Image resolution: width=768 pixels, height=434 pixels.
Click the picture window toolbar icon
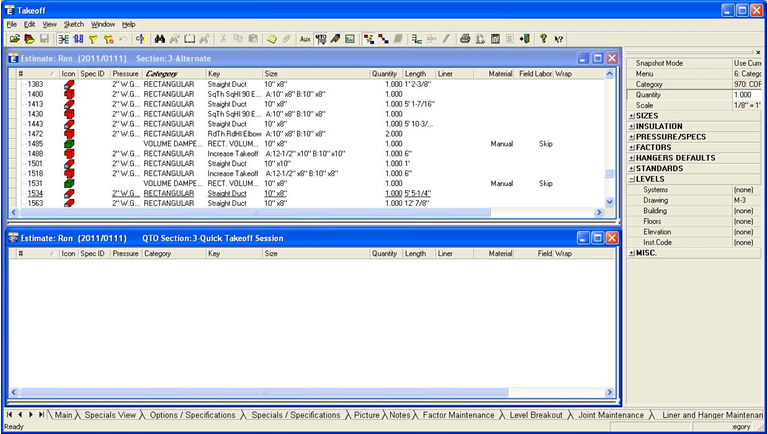coord(350,39)
